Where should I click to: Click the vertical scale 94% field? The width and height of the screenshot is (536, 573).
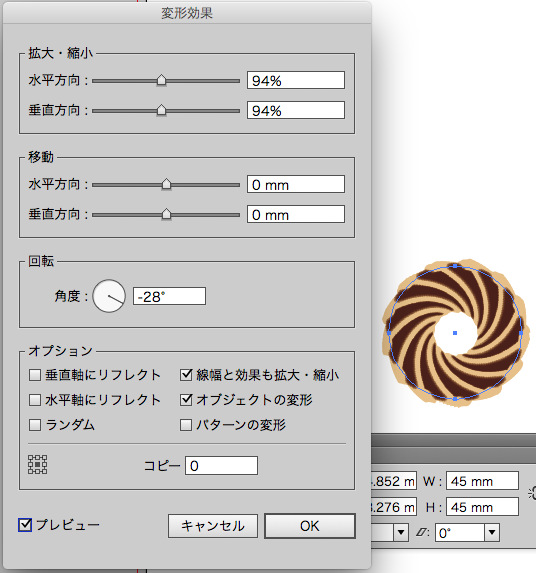coord(296,110)
